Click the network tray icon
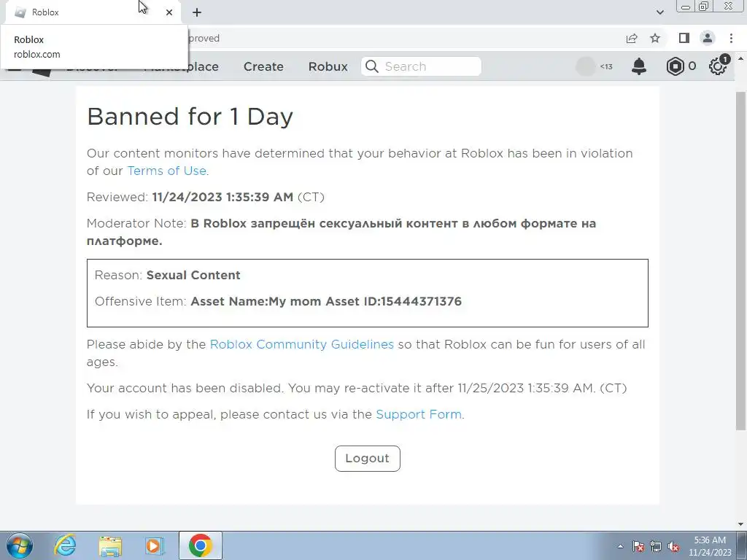This screenshot has height=560, width=747. (x=656, y=546)
